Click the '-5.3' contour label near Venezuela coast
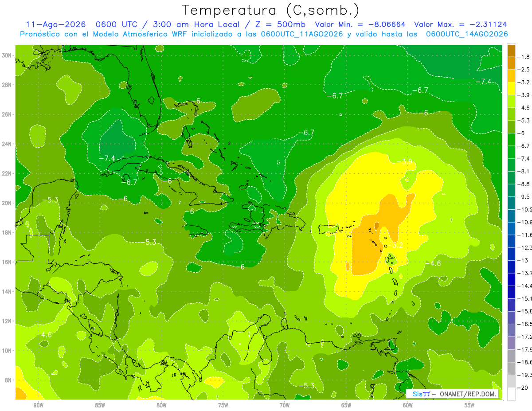The width and height of the screenshot is (532, 411). pyautogui.click(x=306, y=386)
